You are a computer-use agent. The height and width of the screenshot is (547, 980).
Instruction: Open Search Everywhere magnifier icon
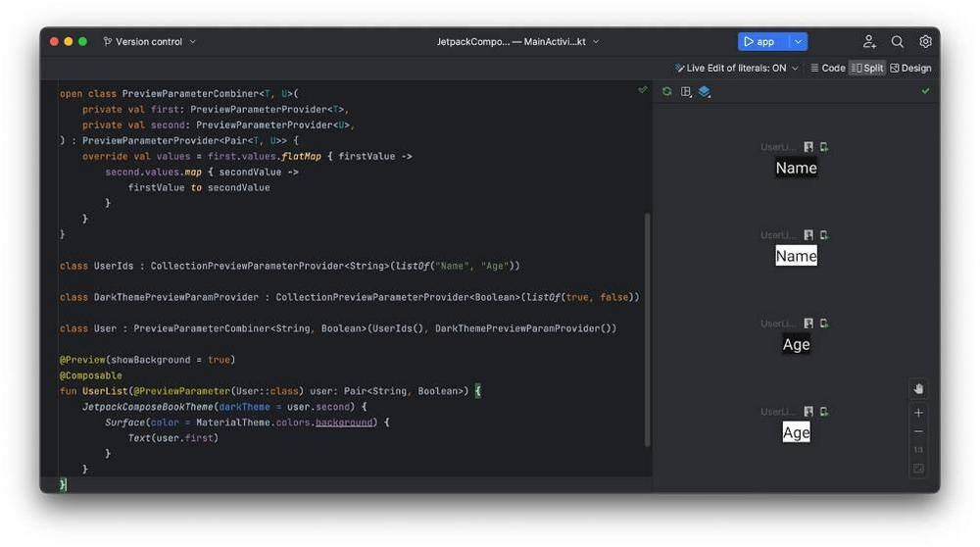[x=897, y=42]
